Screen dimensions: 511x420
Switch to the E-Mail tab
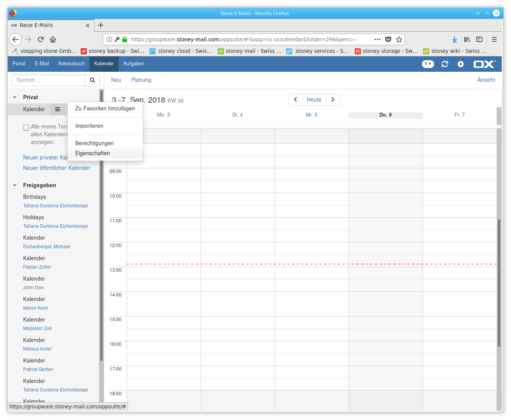point(42,64)
